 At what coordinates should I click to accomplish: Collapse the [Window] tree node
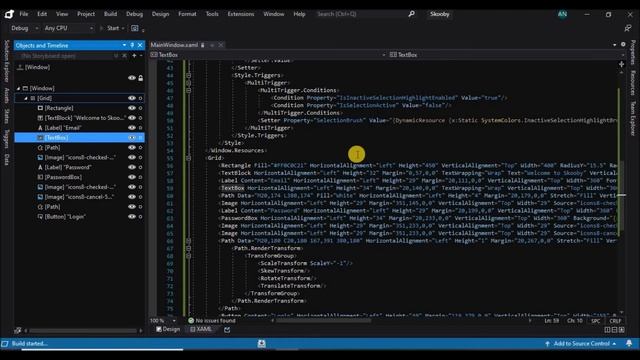click(x=18, y=88)
